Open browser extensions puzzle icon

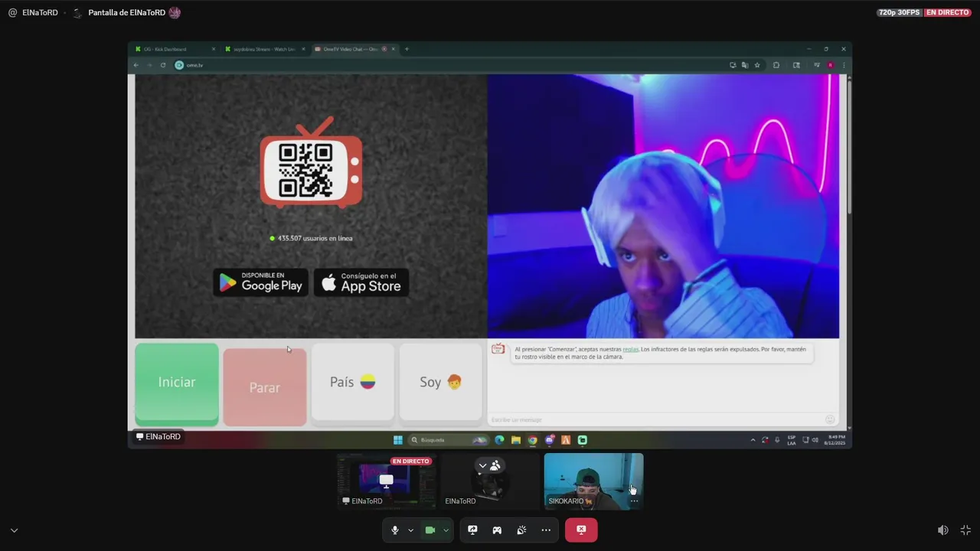click(x=776, y=65)
